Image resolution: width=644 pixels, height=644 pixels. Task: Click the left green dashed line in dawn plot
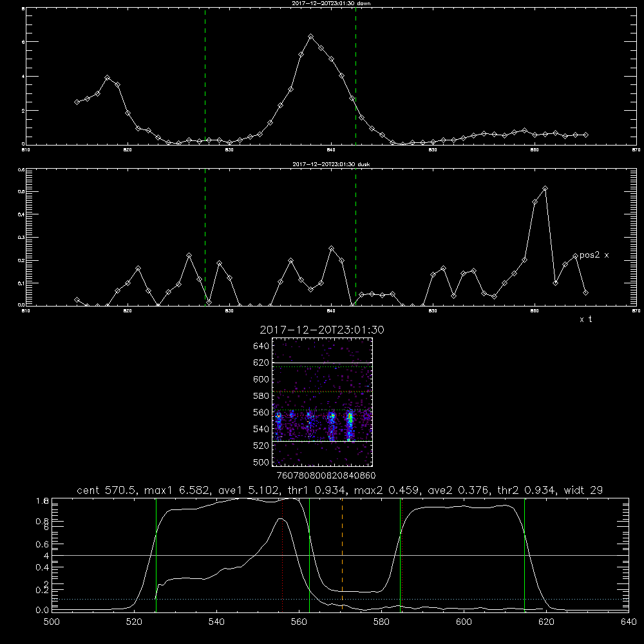205,77
